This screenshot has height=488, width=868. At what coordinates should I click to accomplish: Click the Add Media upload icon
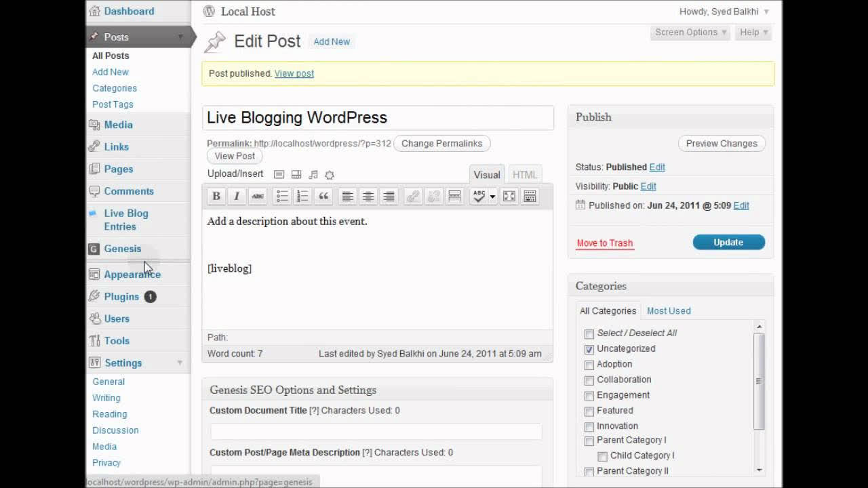pyautogui.click(x=330, y=175)
